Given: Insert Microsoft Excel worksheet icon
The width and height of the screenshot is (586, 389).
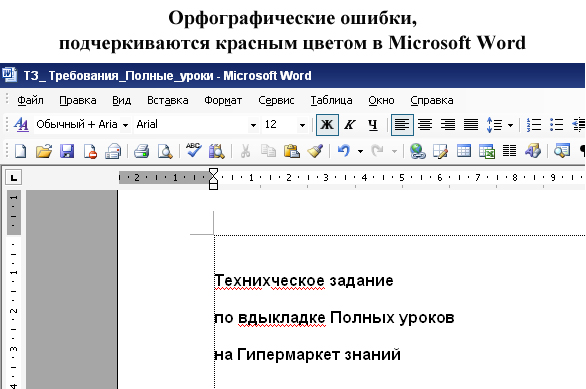Looking at the screenshot, I should tap(487, 151).
